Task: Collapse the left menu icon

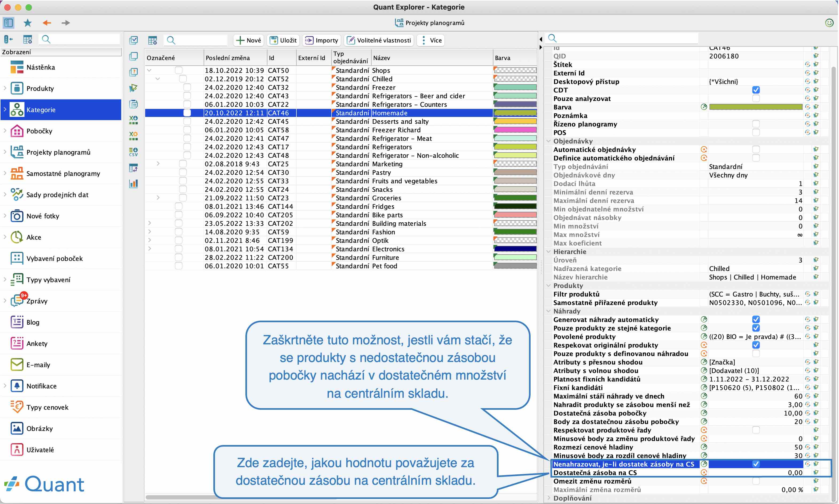Action: [x=8, y=40]
